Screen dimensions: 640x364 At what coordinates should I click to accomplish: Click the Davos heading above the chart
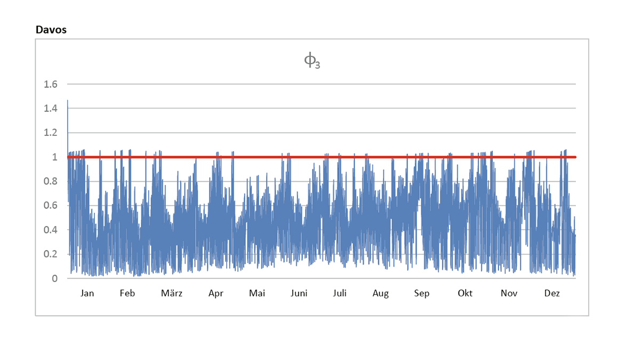click(51, 30)
